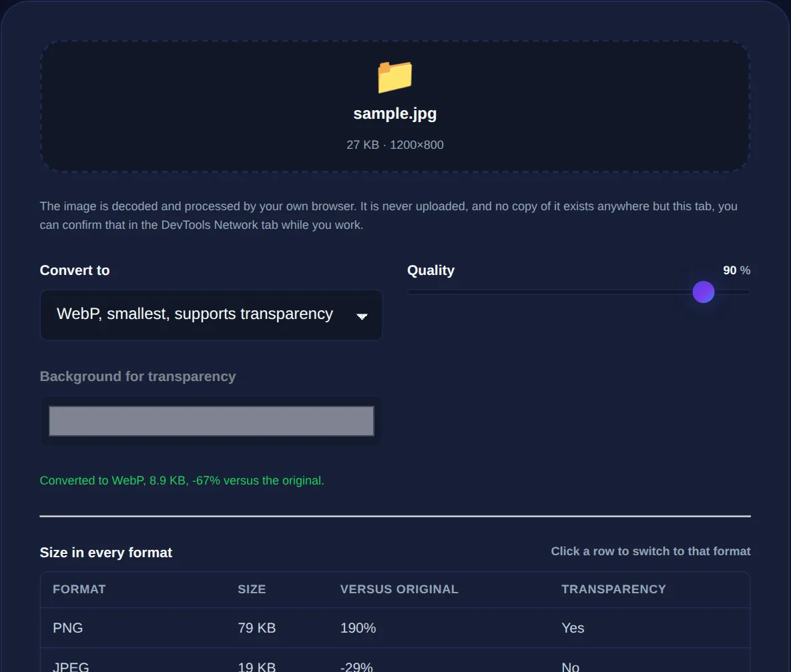Viewport: 791px width, 672px height.
Task: Click the Background for transparency label
Action: (138, 376)
